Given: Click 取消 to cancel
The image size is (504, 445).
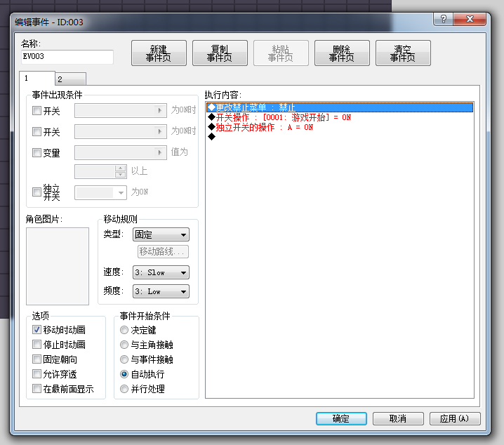Looking at the screenshot, I should 398,418.
